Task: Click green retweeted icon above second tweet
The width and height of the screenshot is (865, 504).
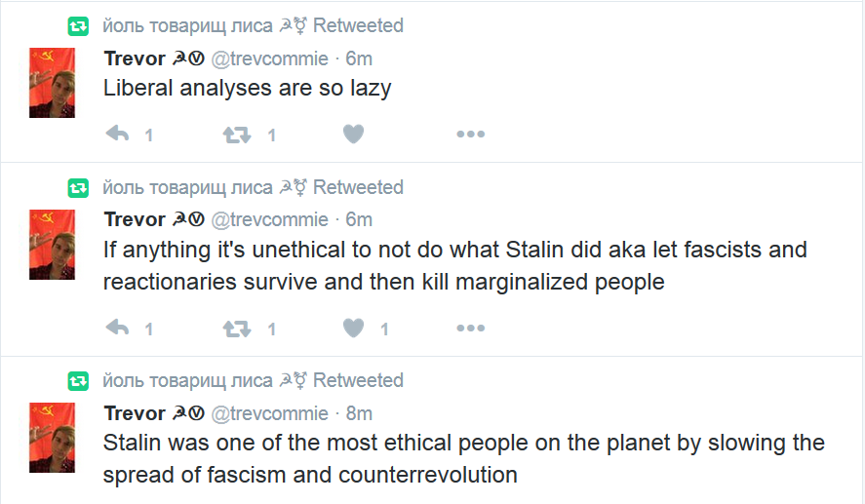Action: (78, 188)
